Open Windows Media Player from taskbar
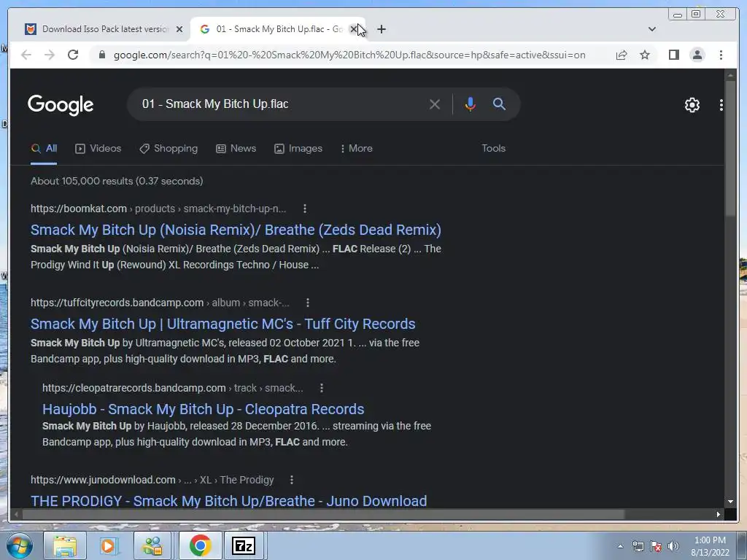The height and width of the screenshot is (560, 747). point(108,545)
